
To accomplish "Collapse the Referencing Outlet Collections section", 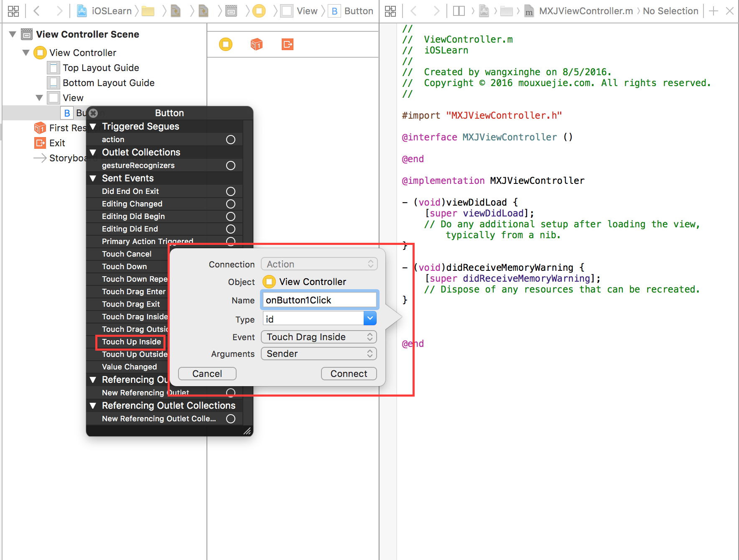I will (93, 405).
